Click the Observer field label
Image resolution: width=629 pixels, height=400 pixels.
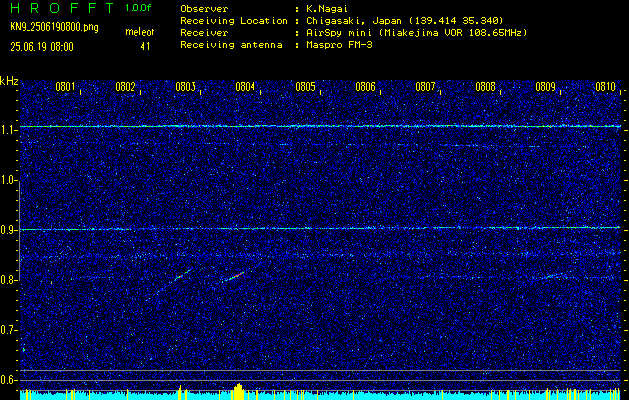[x=204, y=8]
